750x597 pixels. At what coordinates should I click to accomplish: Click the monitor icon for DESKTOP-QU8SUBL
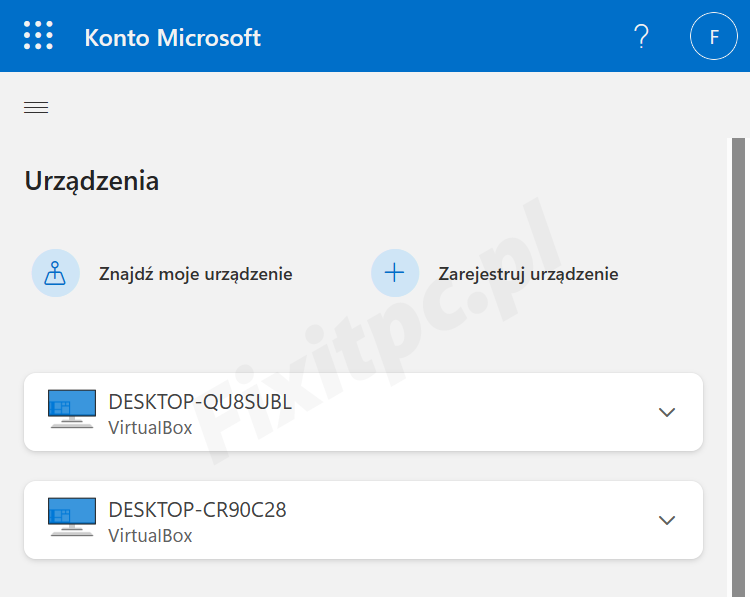72,410
